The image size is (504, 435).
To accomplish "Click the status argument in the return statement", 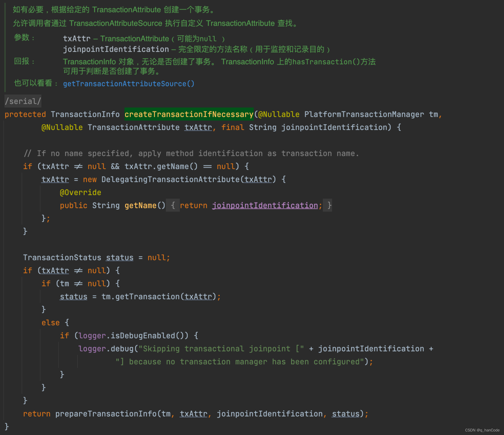I will pos(346,414).
